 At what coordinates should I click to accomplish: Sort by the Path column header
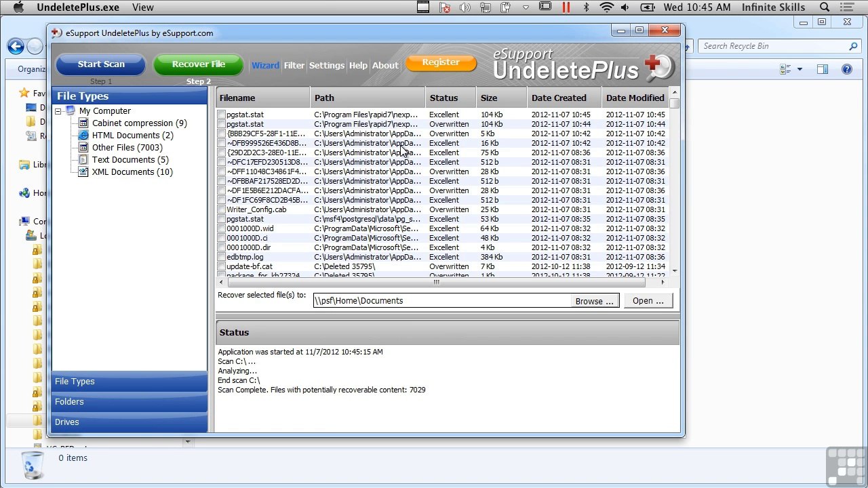(368, 98)
